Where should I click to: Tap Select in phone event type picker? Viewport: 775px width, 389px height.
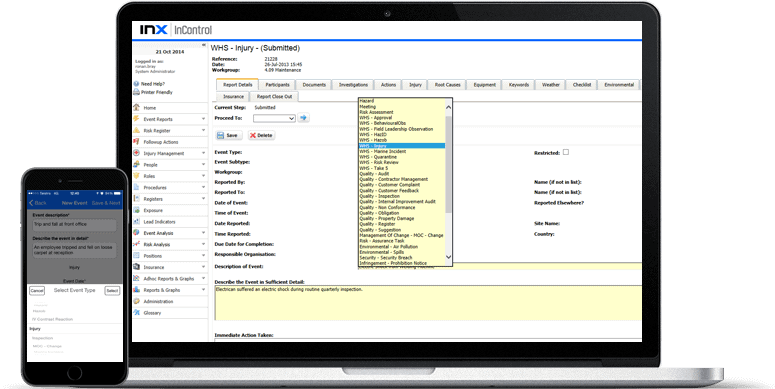112,291
